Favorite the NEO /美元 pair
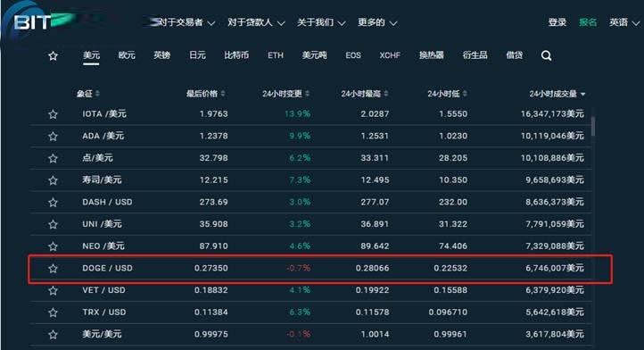644x350 pixels. click(53, 246)
